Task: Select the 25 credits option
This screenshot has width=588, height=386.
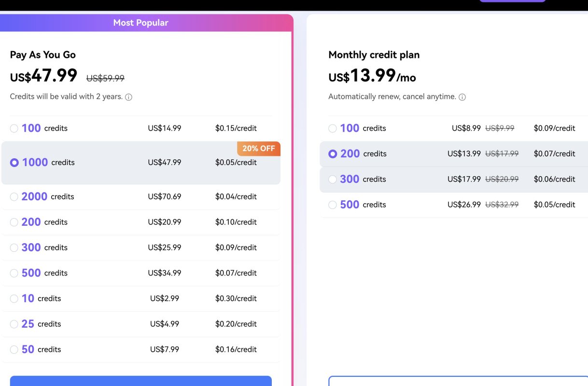Action: pyautogui.click(x=14, y=324)
